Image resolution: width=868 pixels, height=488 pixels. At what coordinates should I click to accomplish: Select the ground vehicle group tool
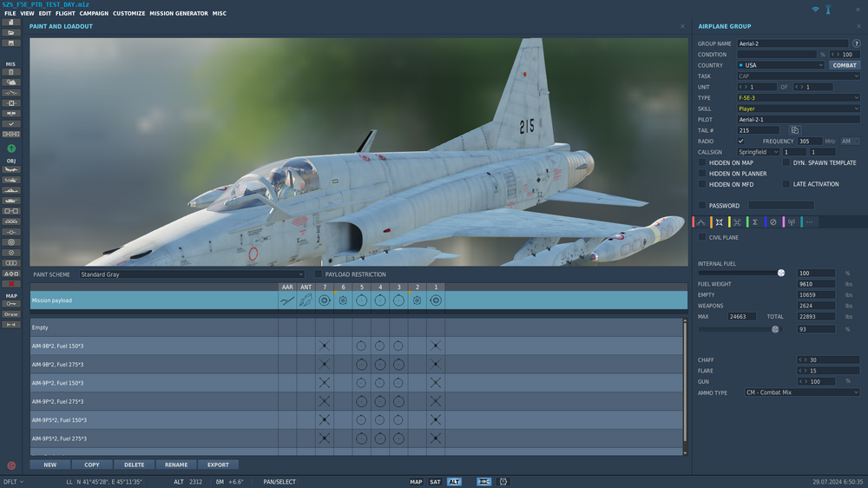[x=11, y=201]
